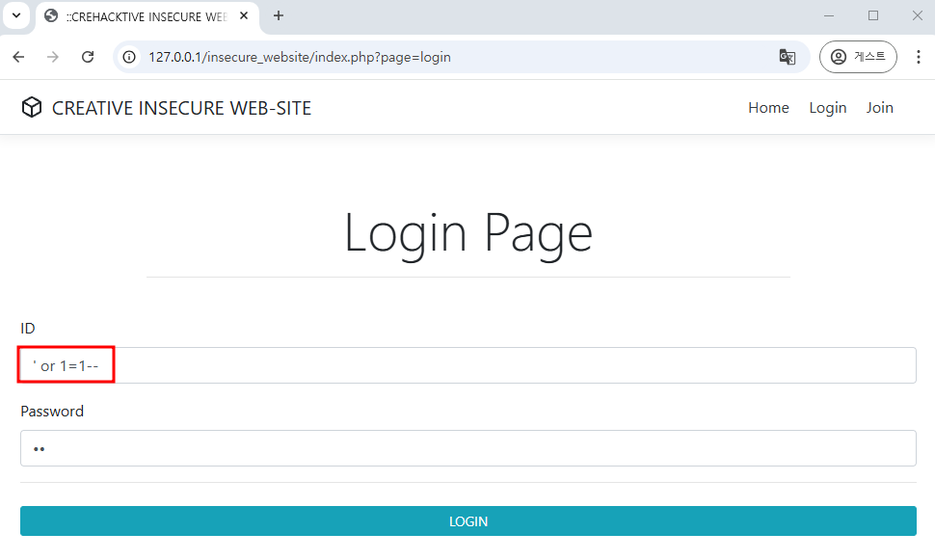Open Login in the navbar
The height and width of the screenshot is (560, 935).
coord(828,108)
